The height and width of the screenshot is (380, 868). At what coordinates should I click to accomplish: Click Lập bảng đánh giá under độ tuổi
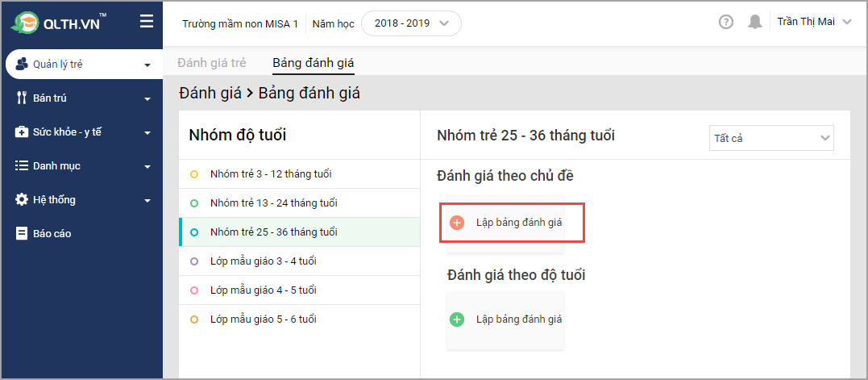pyautogui.click(x=518, y=319)
